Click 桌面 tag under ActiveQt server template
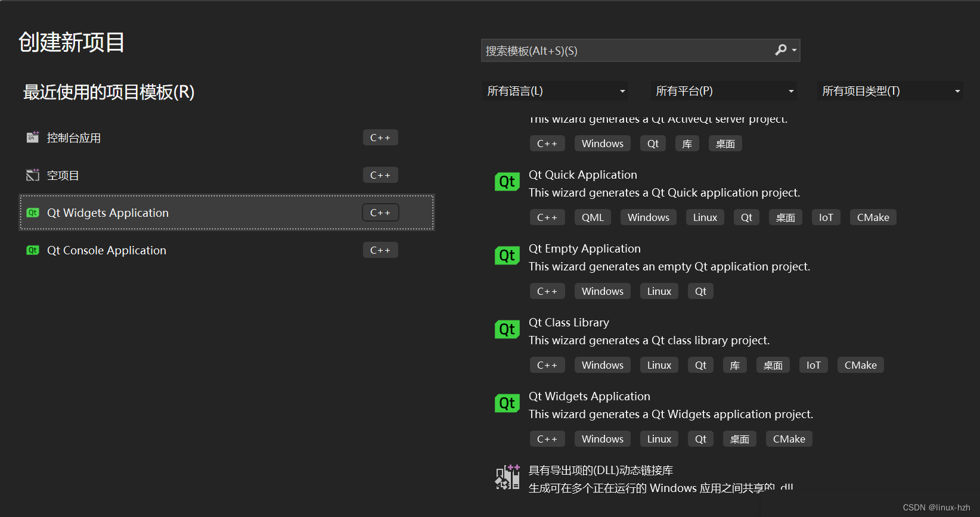 [x=725, y=144]
